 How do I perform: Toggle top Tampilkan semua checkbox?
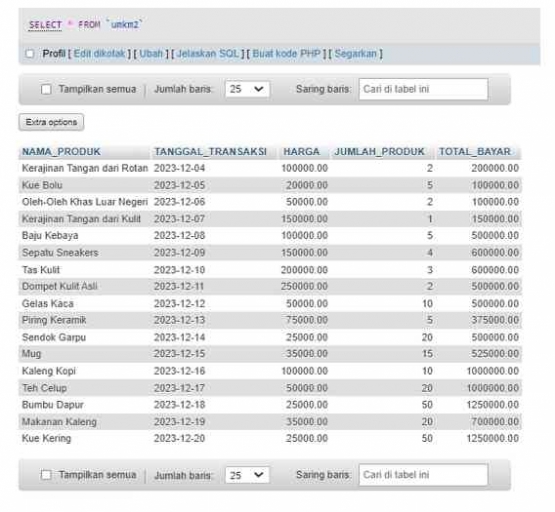point(46,89)
